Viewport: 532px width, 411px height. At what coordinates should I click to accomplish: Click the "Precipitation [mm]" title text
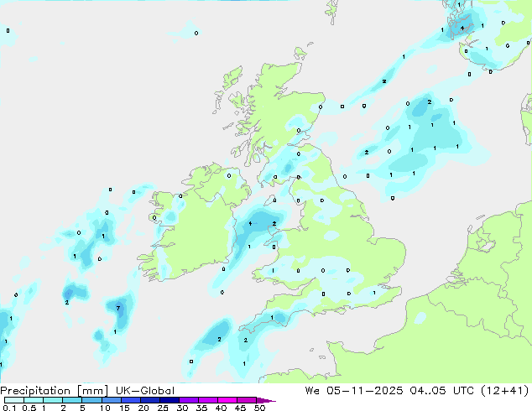pos(55,391)
